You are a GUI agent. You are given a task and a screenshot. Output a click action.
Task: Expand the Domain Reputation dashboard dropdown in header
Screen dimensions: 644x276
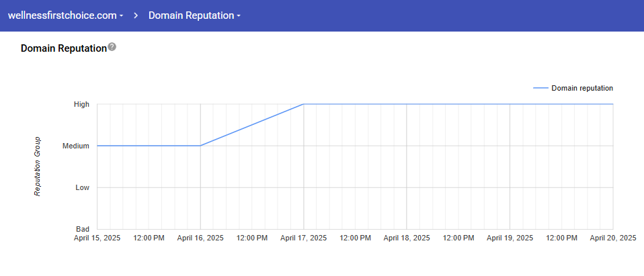point(194,15)
